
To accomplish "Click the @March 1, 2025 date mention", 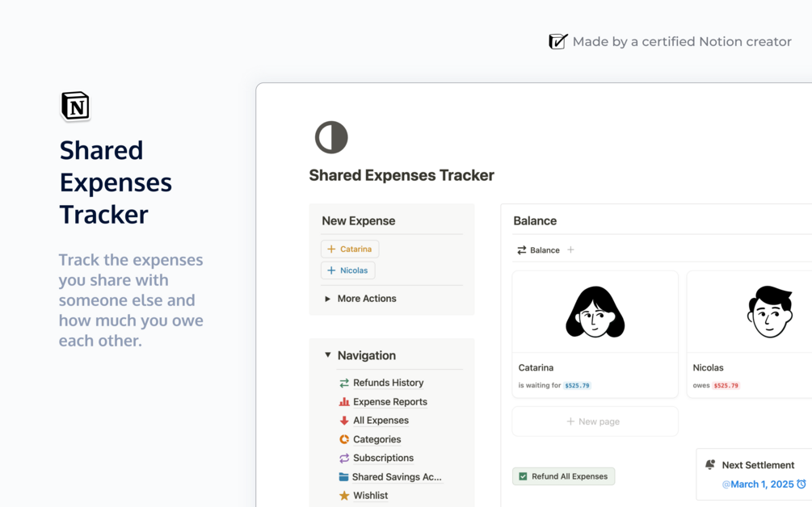I will 758,484.
